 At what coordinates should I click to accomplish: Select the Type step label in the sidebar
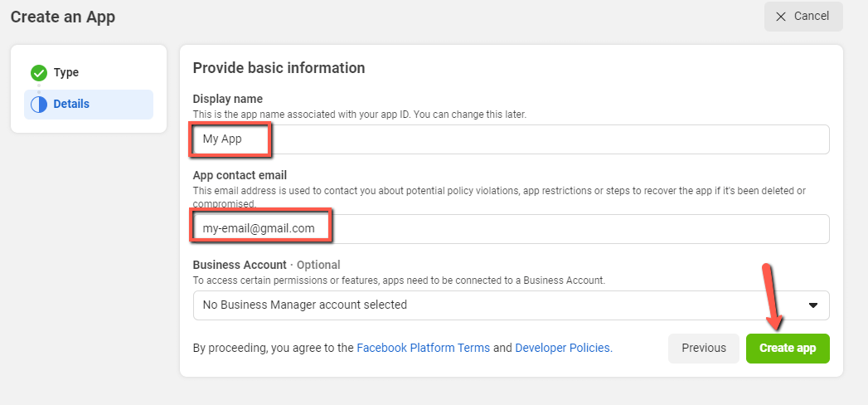66,73
